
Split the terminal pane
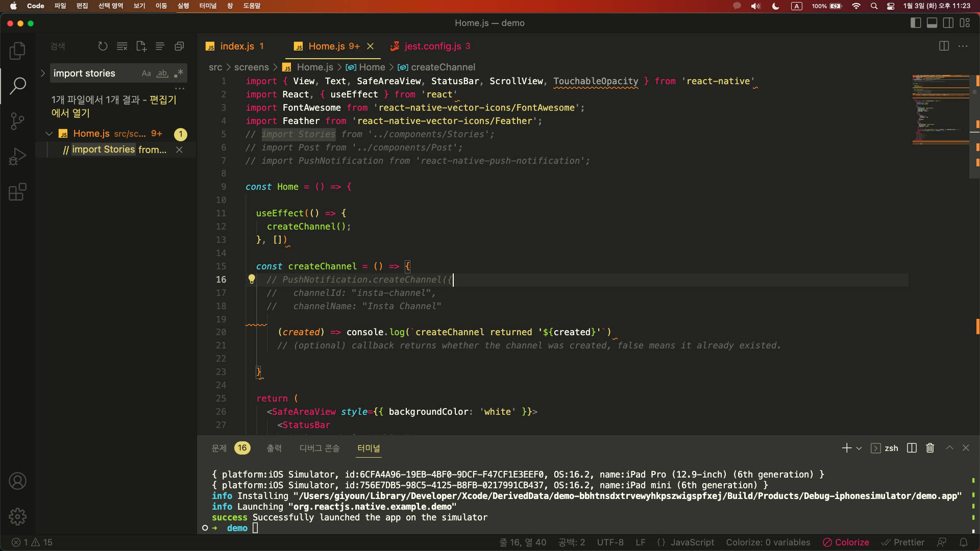coord(912,448)
